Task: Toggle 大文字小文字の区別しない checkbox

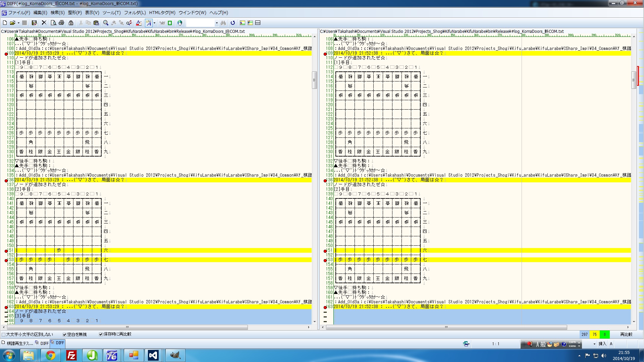Action: click(x=4, y=335)
